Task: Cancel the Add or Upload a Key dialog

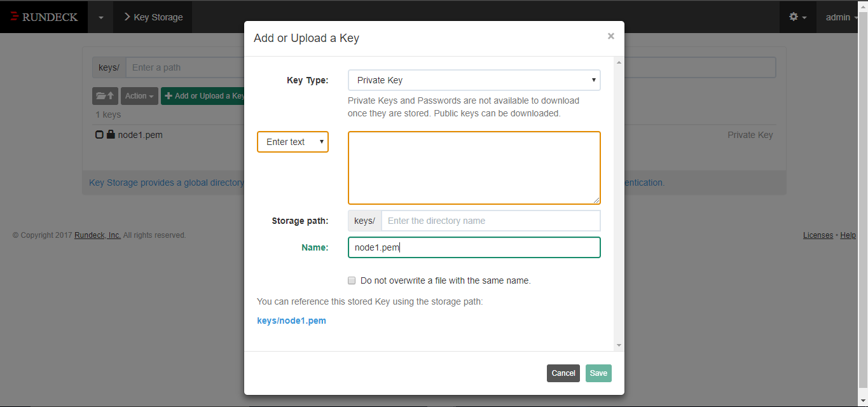Action: pyautogui.click(x=563, y=373)
